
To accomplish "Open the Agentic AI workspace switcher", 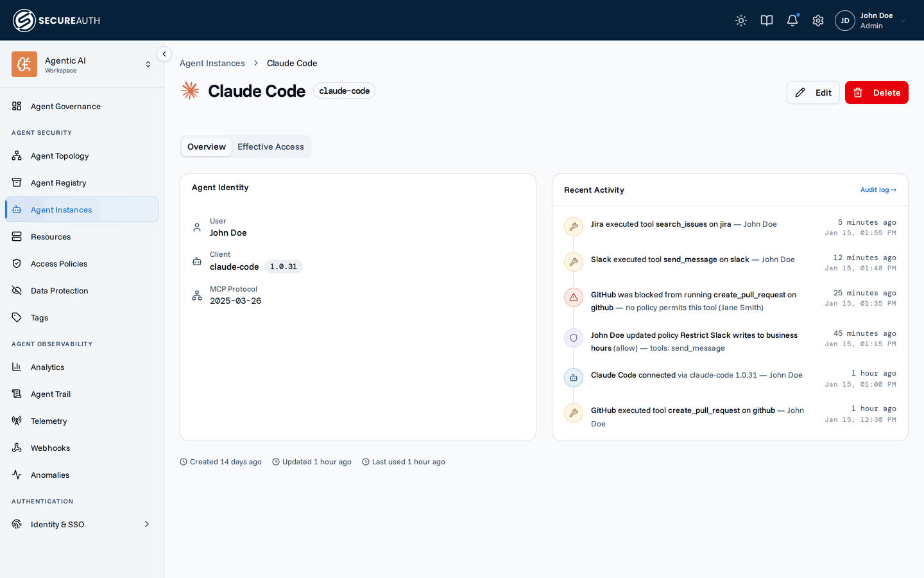I will tap(82, 64).
